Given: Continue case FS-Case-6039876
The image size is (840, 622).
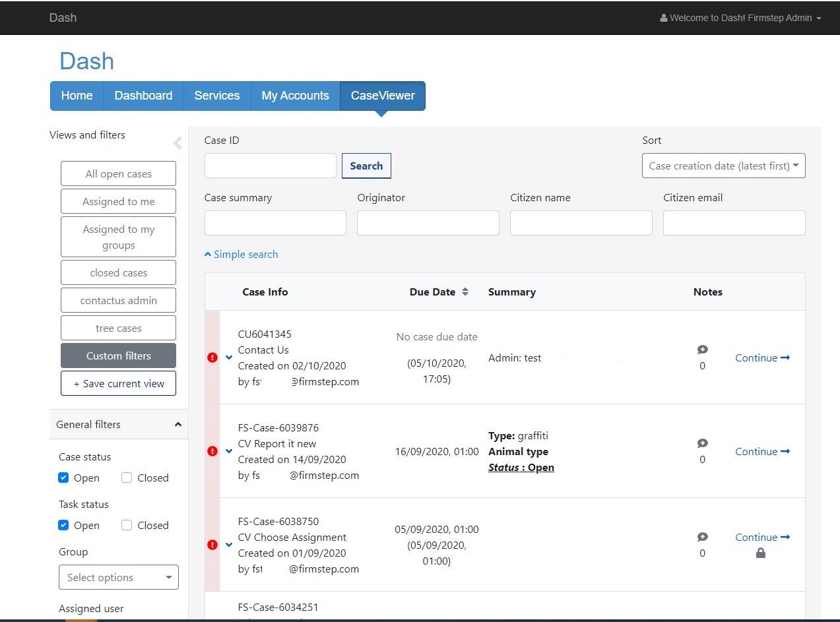Looking at the screenshot, I should point(763,451).
